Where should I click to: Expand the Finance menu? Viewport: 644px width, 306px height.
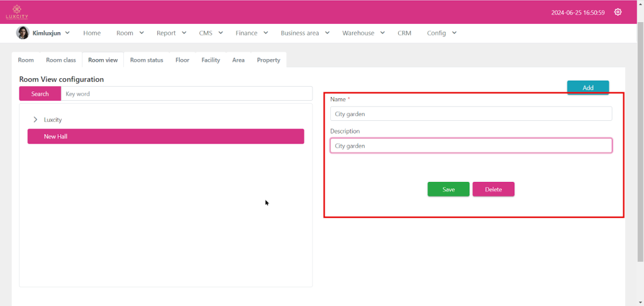click(252, 33)
